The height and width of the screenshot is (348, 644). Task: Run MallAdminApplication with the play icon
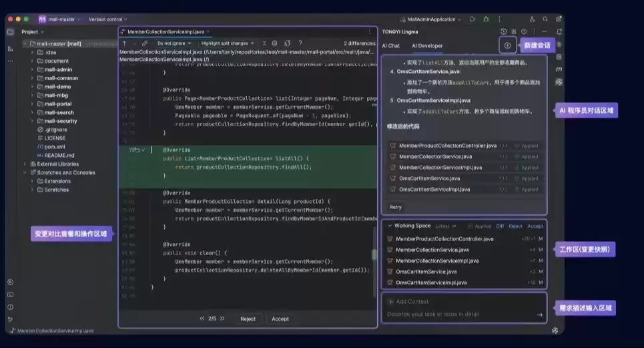point(472,19)
